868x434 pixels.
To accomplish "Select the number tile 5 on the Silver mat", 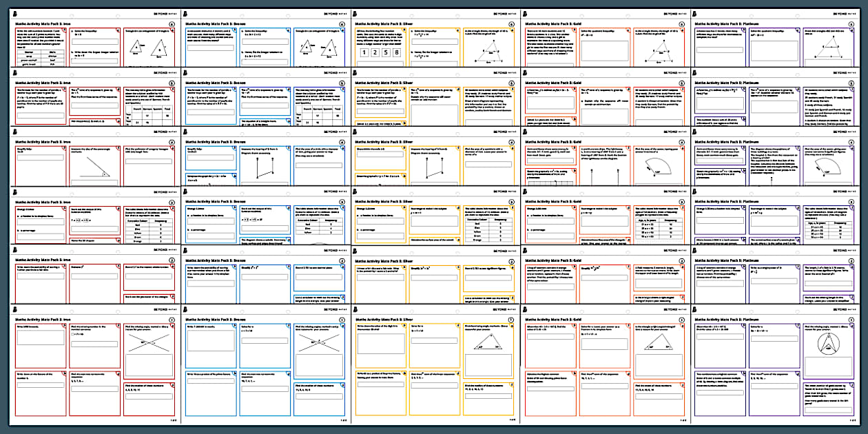I will 386,51.
